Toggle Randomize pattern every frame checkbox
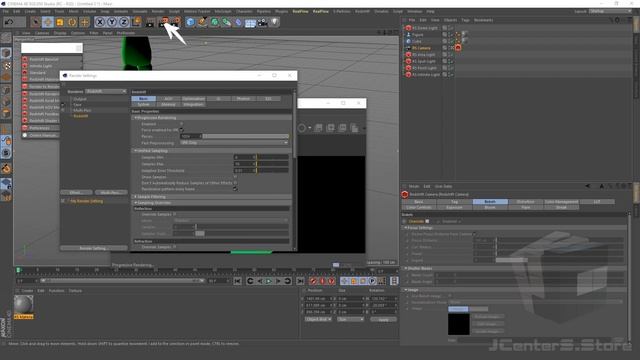640x360 pixels. pos(235,189)
